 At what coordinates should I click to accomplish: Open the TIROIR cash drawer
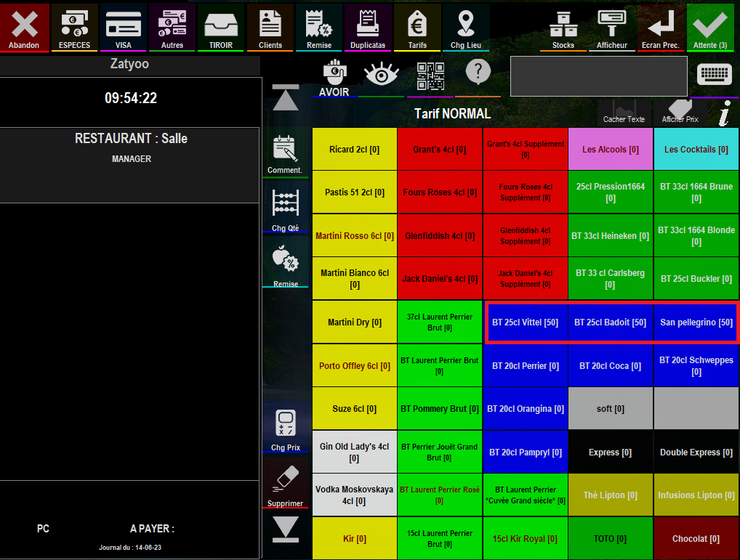[x=221, y=28]
